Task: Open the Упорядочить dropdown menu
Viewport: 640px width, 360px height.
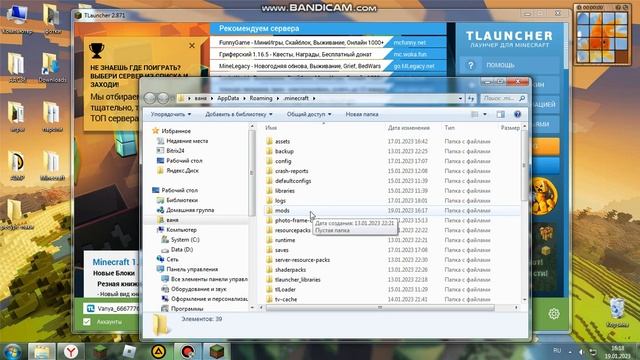Action: pos(171,114)
